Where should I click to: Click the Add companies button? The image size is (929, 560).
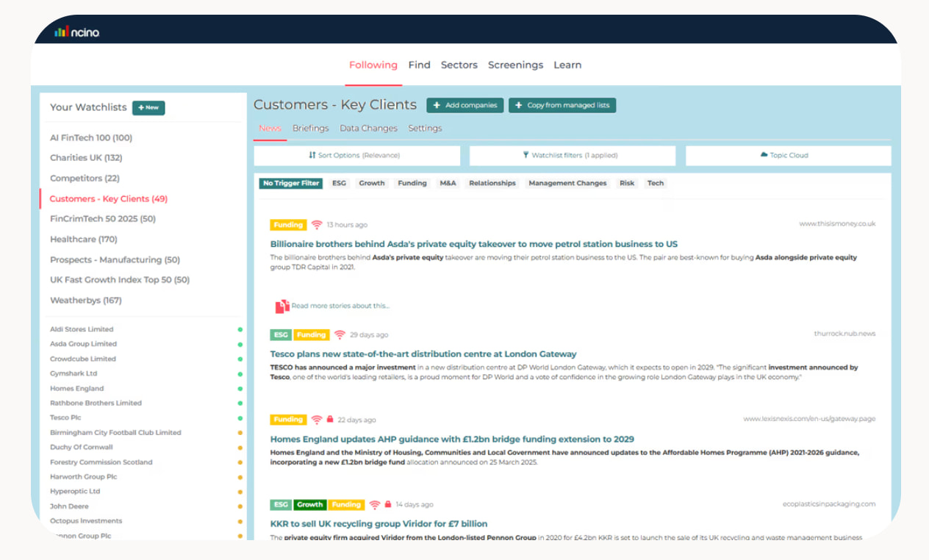click(x=465, y=105)
